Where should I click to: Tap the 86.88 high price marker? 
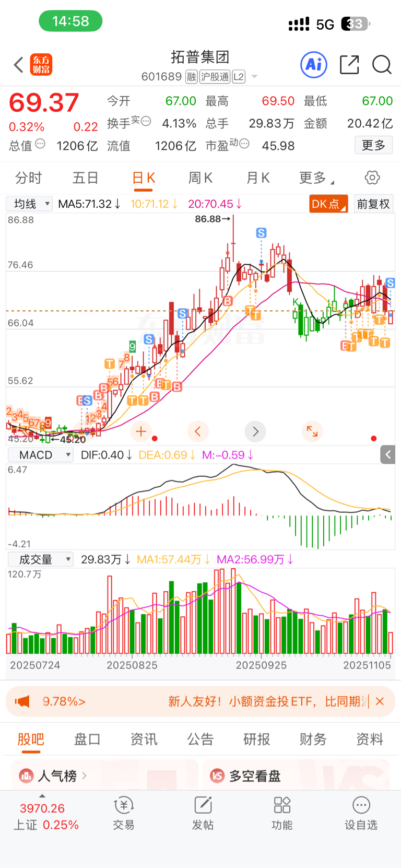click(x=213, y=219)
